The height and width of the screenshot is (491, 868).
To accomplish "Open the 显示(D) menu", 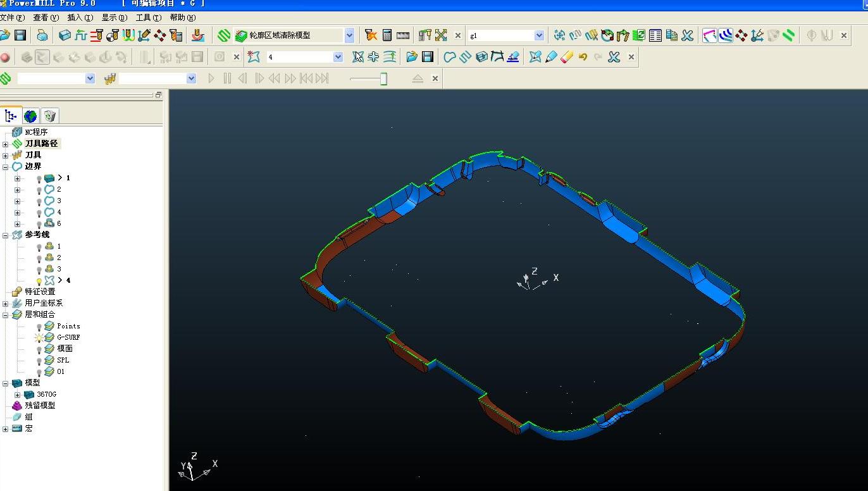I will pyautogui.click(x=114, y=18).
